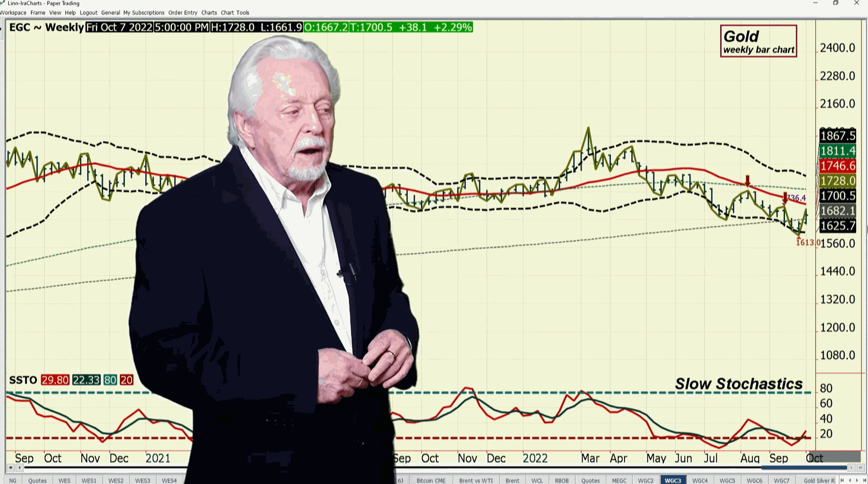Click the SSTO 22.33 value box
The image size is (868, 484).
[86, 380]
